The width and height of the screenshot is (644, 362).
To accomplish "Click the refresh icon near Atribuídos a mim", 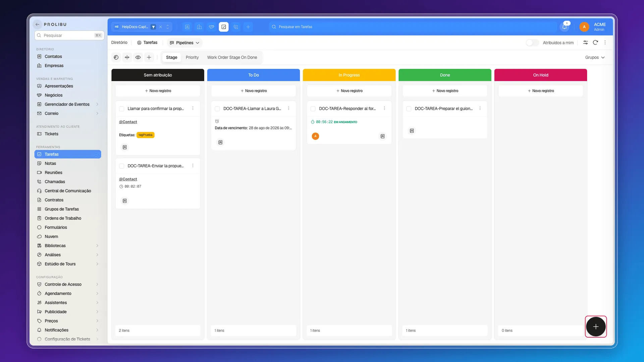I will point(595,43).
